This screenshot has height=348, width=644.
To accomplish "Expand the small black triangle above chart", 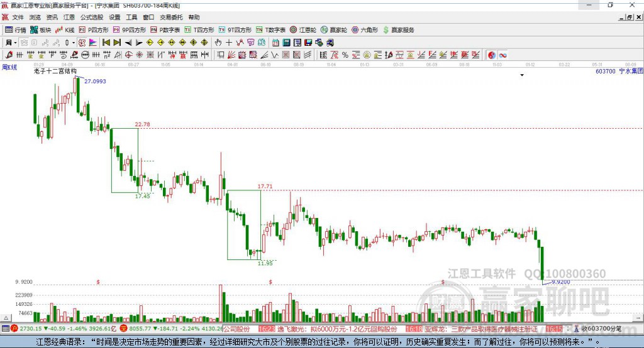I will tap(522, 75).
